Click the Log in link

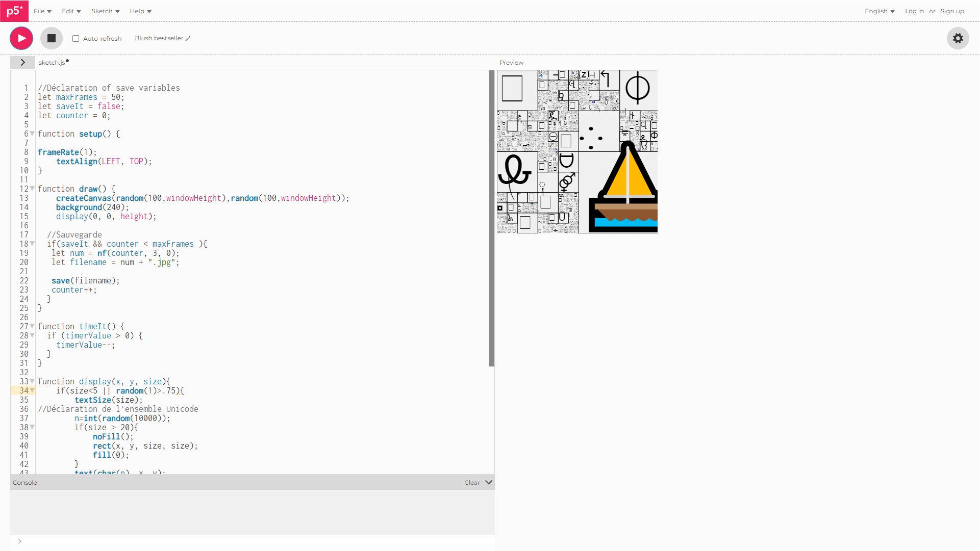click(x=914, y=11)
